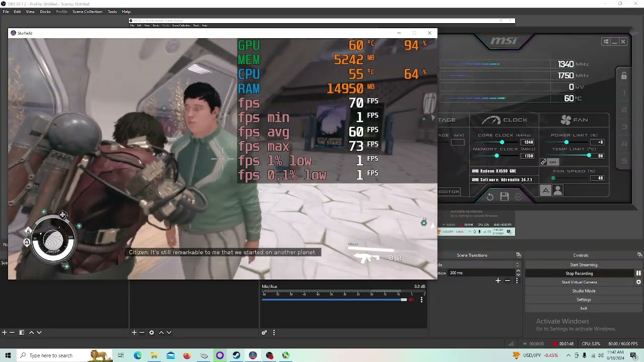Adjust the Mic/Aux volume slider
The image size is (644, 362).
tap(334, 300)
